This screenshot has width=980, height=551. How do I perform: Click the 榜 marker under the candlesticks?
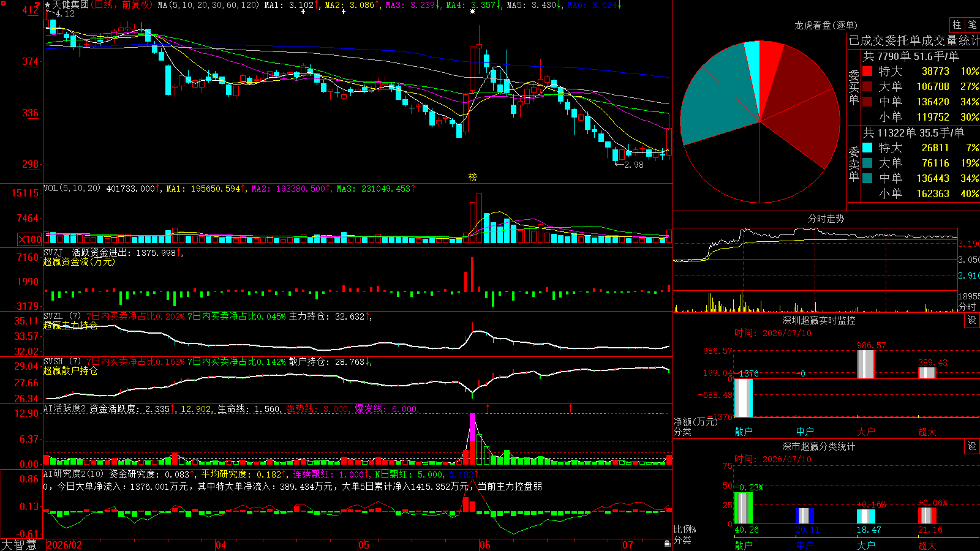tap(472, 177)
